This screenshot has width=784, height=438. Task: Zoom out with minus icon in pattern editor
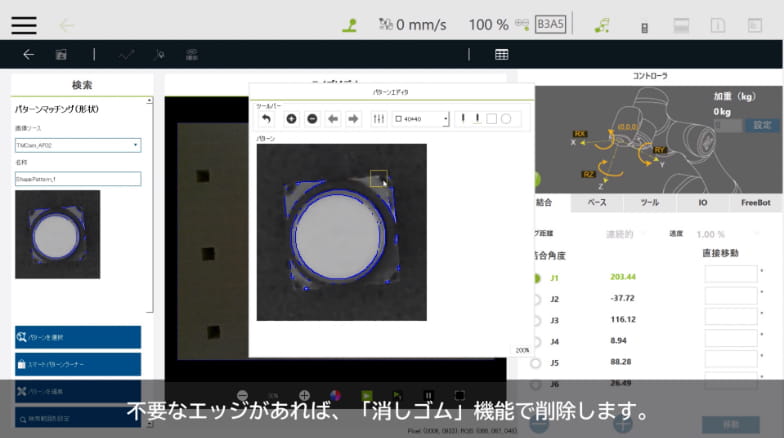pyautogui.click(x=312, y=119)
